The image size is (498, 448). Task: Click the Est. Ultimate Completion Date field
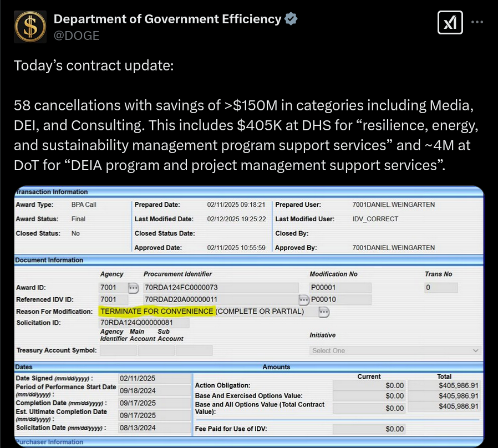coord(154,415)
